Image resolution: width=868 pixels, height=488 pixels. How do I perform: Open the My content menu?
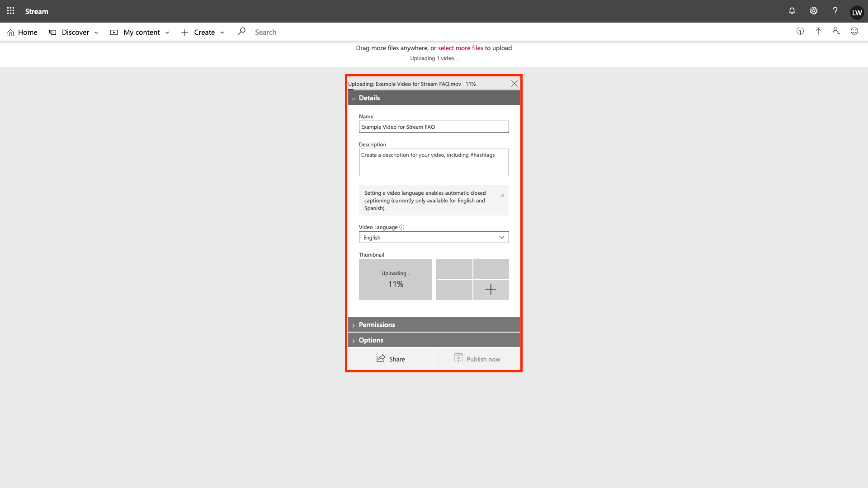[x=140, y=32]
